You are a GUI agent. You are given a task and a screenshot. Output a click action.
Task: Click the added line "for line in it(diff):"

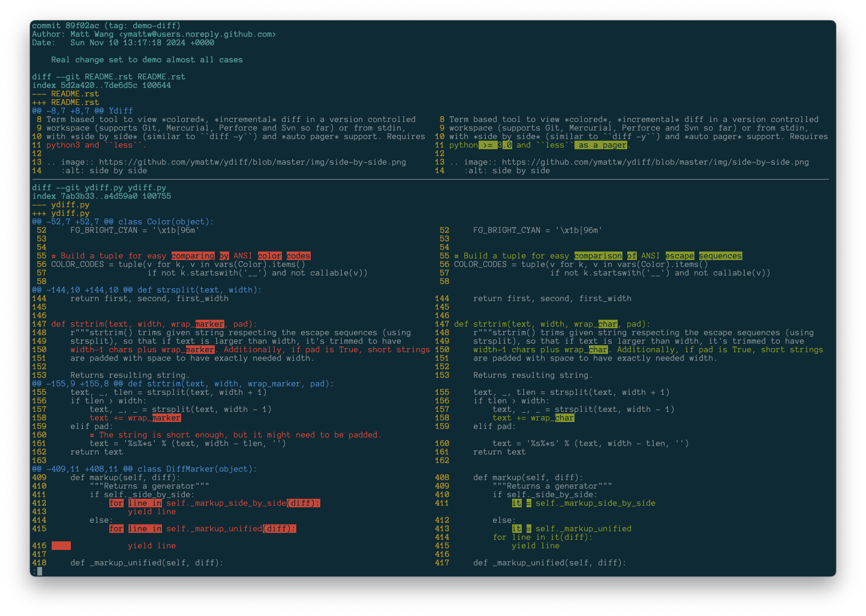pos(542,537)
